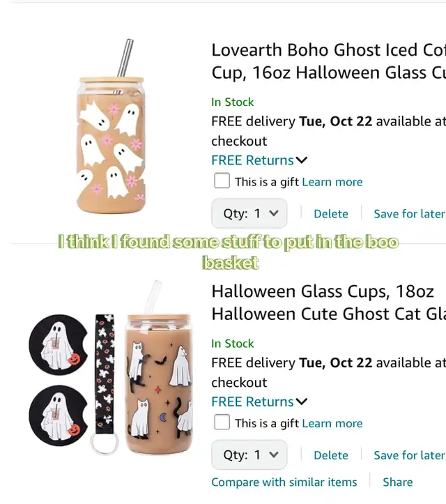Save the Boho Ghost cup for later
446x504 pixels.
(409, 214)
